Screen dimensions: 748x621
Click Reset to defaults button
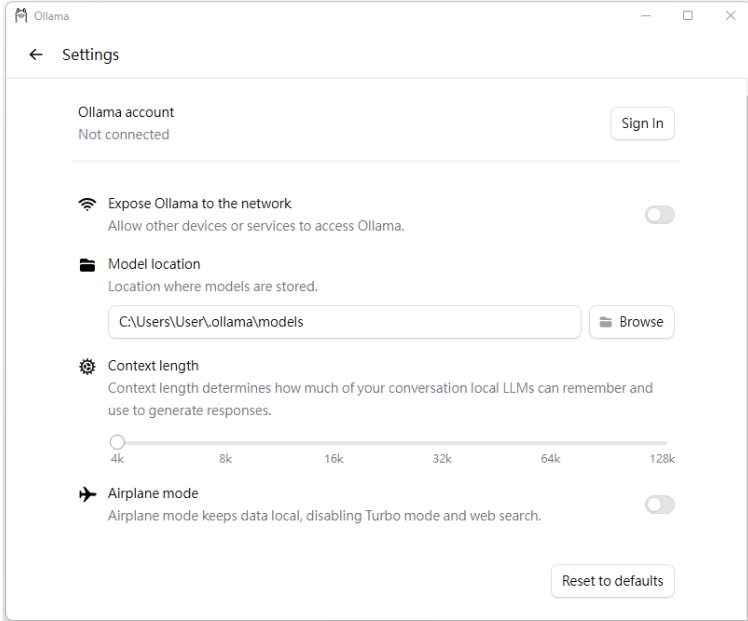[612, 581]
